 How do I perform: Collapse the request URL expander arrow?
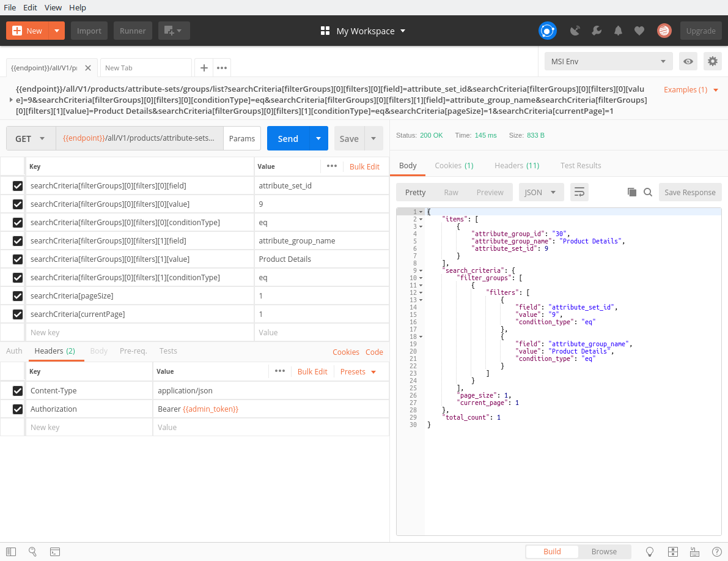pos(10,100)
